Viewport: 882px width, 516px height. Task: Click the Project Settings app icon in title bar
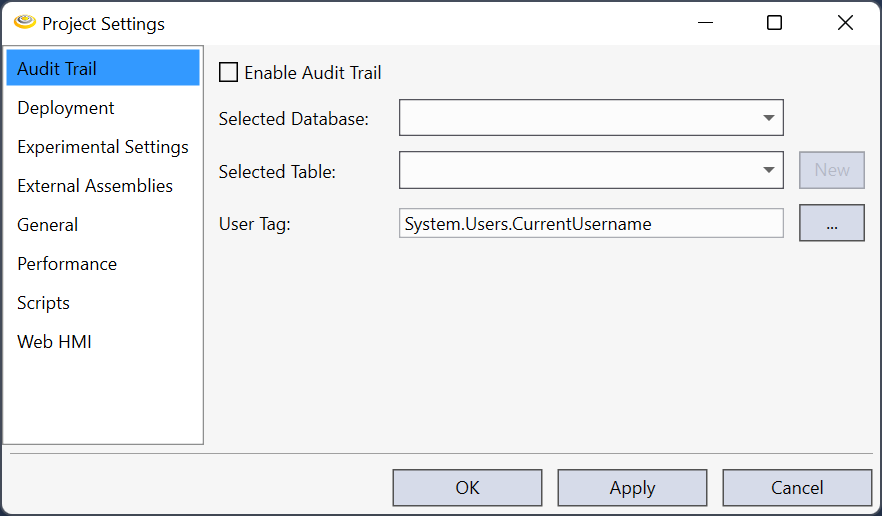coord(25,22)
